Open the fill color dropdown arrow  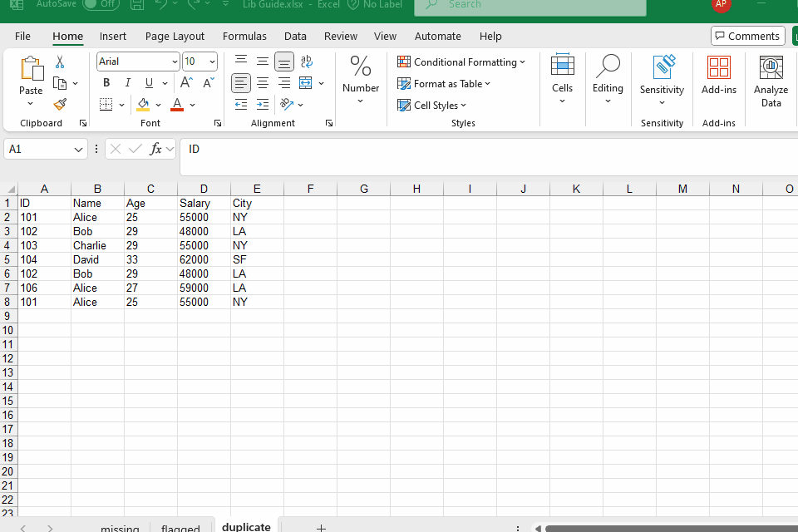tap(158, 105)
